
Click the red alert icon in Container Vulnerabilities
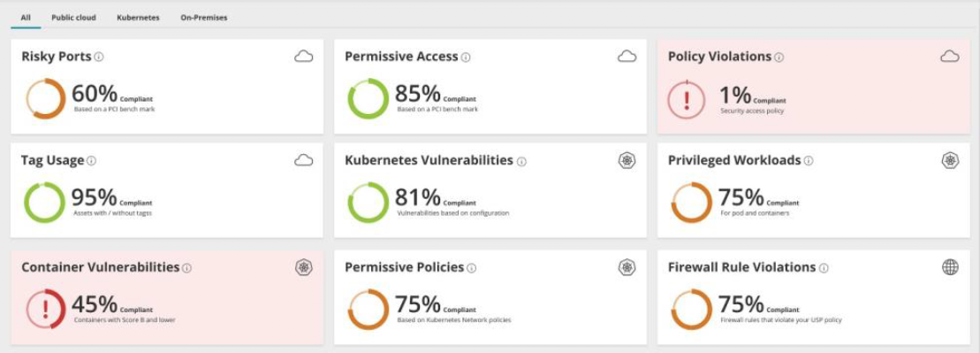pos(46,309)
